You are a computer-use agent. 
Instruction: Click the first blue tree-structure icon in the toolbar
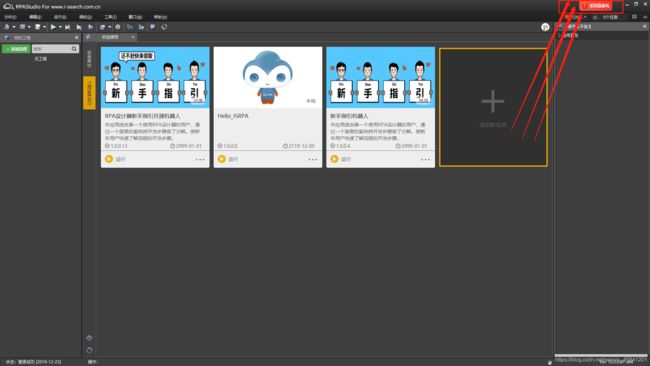click(130, 27)
